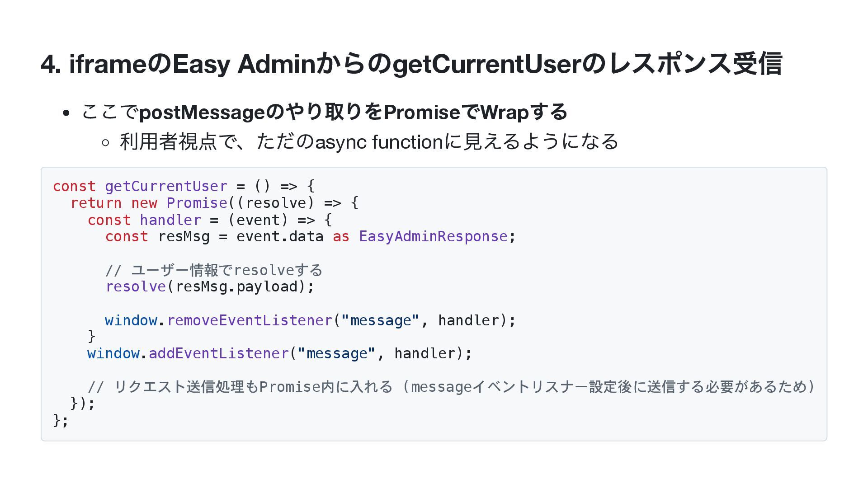Click the getCurrentUser function name in code
Image resolution: width=868 pixels, height=488 pixels.
click(166, 186)
